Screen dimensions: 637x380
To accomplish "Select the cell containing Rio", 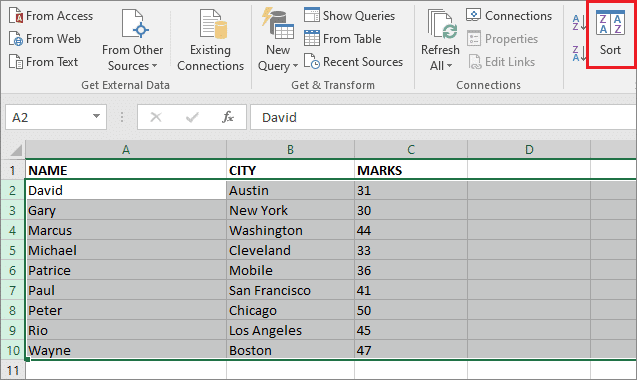I will (126, 330).
